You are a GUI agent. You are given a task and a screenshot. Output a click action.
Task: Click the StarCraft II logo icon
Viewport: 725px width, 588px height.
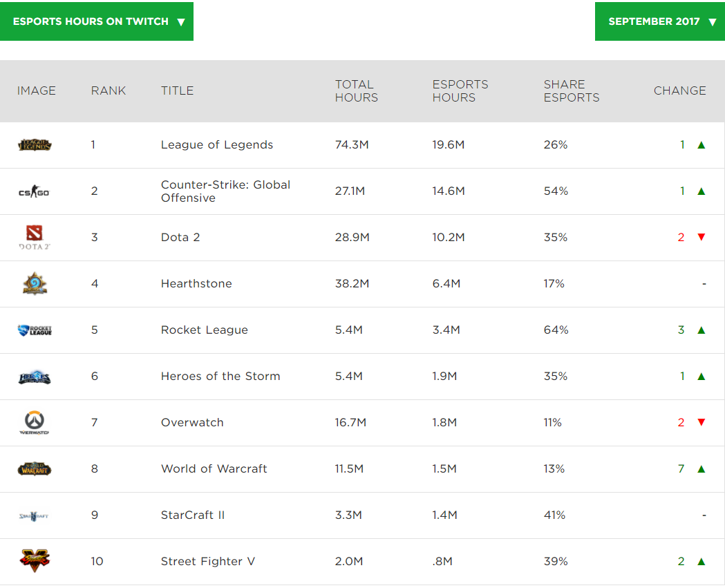[35, 515]
